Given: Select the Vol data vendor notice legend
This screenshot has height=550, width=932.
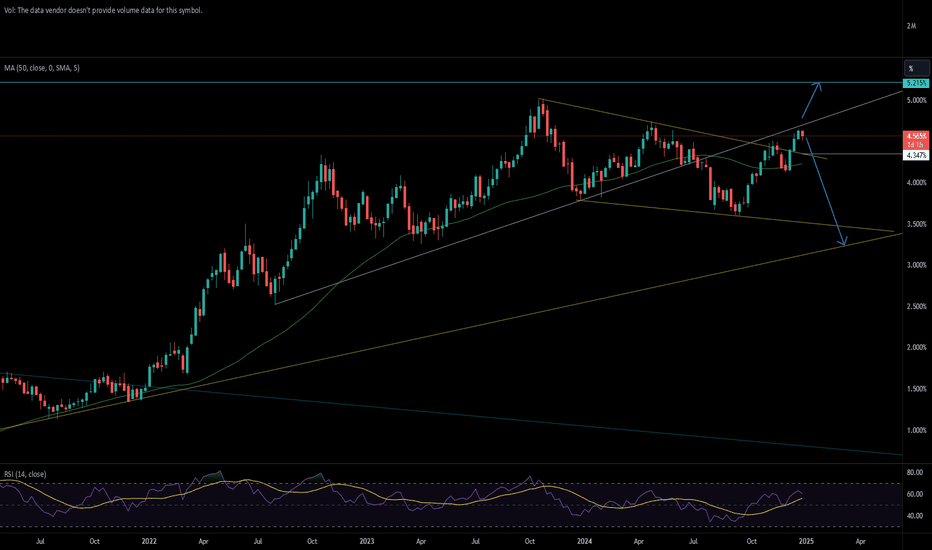Looking at the screenshot, I should coord(103,11).
